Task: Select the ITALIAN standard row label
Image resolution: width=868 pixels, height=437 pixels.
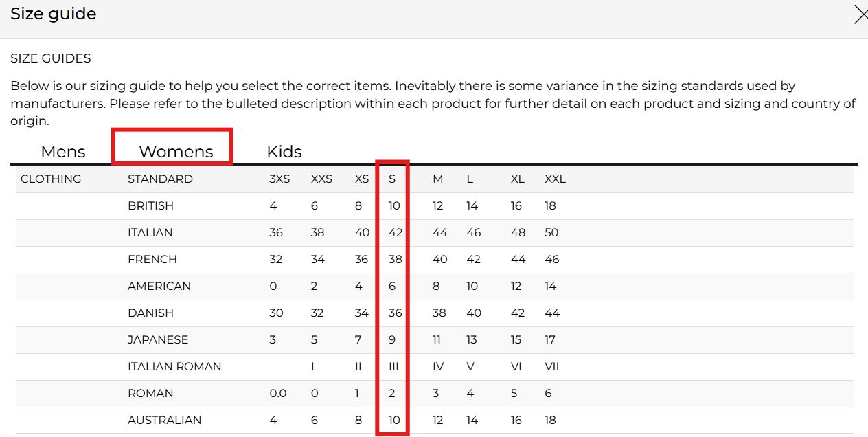Action: pos(150,232)
